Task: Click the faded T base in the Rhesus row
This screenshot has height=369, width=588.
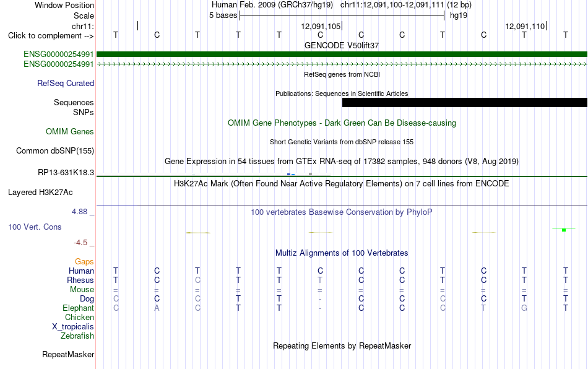Action: pos(320,280)
